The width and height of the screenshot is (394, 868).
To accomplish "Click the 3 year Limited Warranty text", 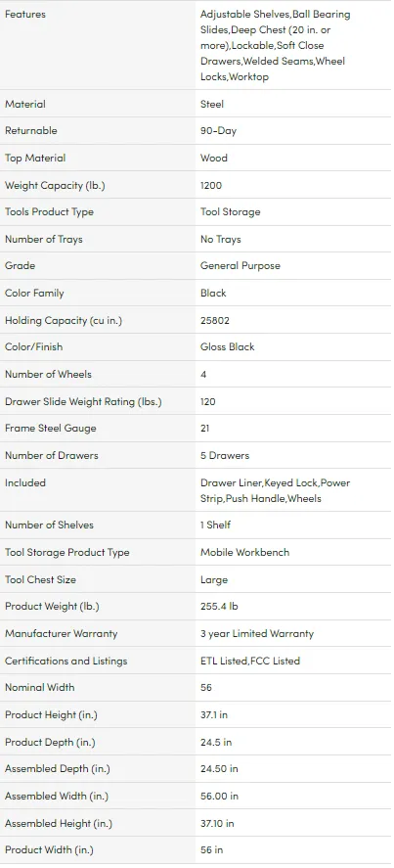I will tap(257, 634).
